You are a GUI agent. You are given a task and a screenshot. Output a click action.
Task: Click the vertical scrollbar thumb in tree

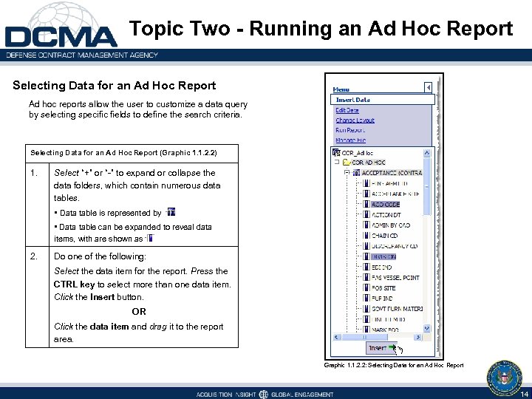427,186
